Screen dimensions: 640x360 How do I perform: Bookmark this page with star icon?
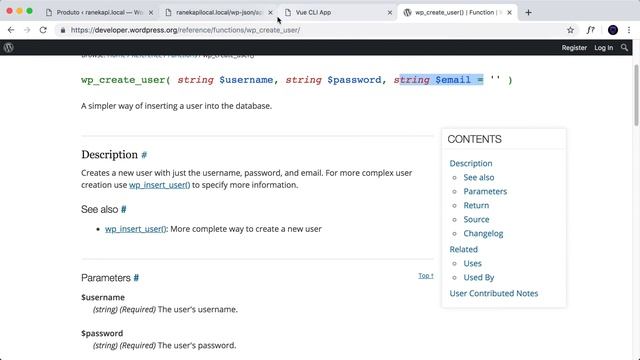pos(570,30)
